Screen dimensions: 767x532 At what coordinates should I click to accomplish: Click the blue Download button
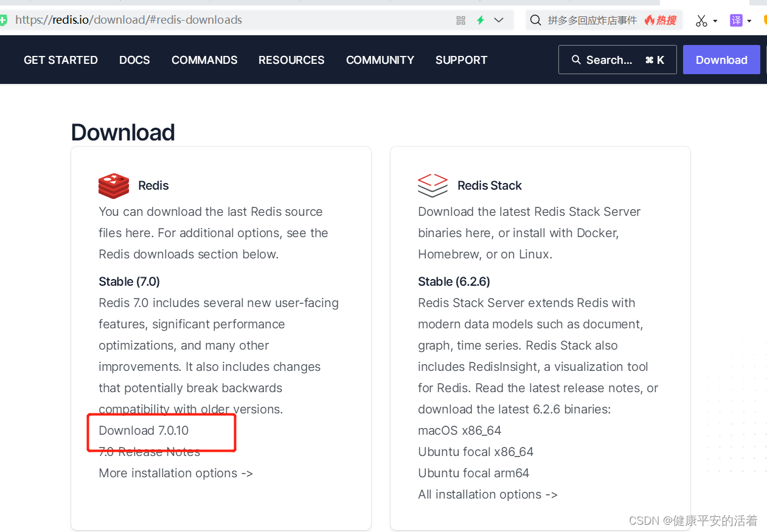pyautogui.click(x=721, y=60)
